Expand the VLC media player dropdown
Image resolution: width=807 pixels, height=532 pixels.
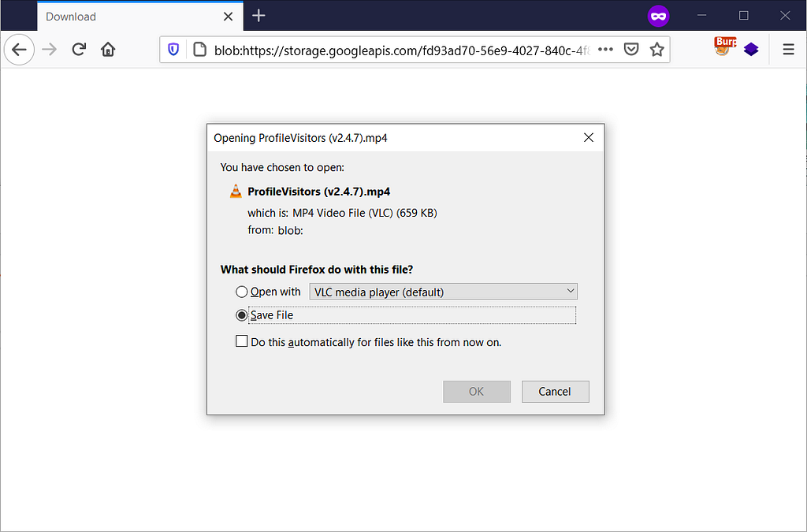(x=443, y=292)
